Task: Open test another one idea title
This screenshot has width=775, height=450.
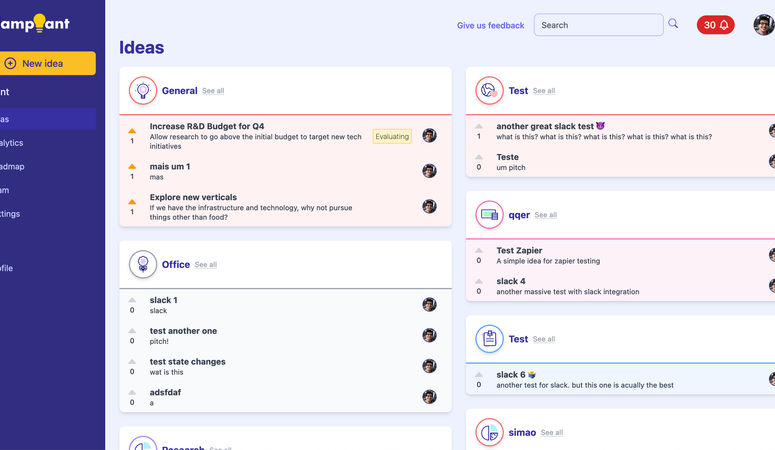Action: pos(183,331)
